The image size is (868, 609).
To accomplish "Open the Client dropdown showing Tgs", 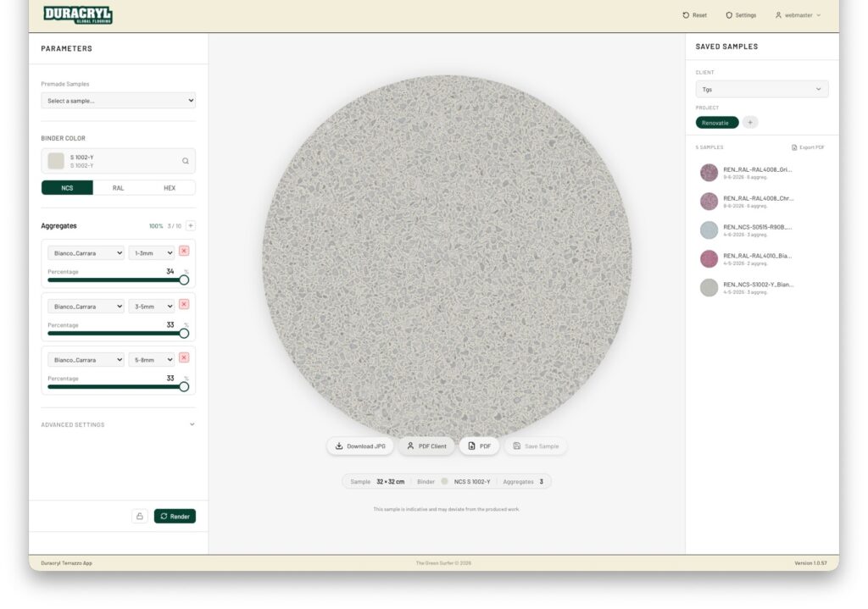I will pos(762,90).
